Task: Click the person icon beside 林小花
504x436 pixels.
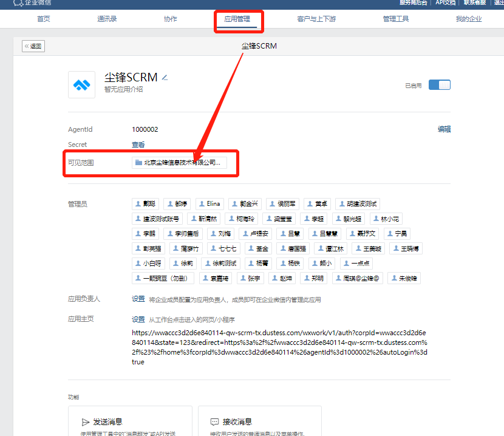Action: click(x=376, y=219)
